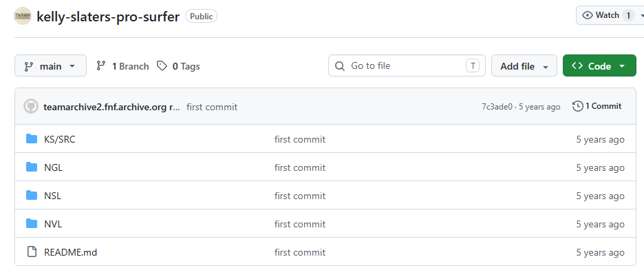Click the code brackets icon on Code button
Image resolution: width=644 pixels, height=277 pixels.
point(577,66)
